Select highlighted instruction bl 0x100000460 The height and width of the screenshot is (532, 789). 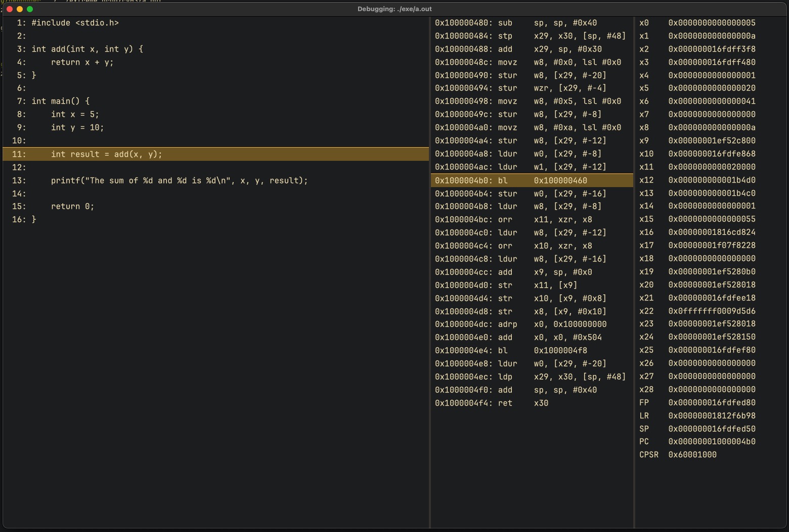click(x=532, y=181)
